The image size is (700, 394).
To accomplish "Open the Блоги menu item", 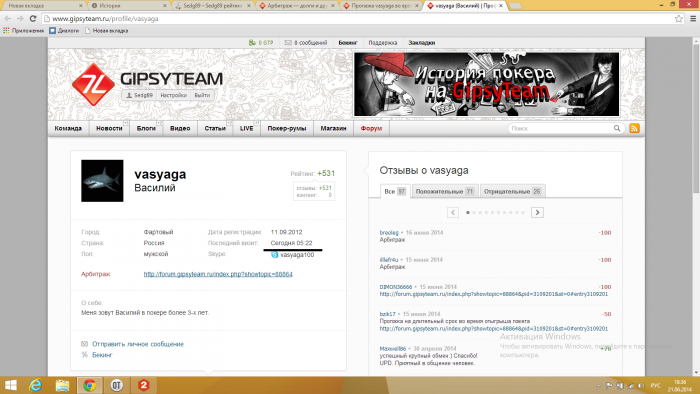I will pyautogui.click(x=146, y=129).
